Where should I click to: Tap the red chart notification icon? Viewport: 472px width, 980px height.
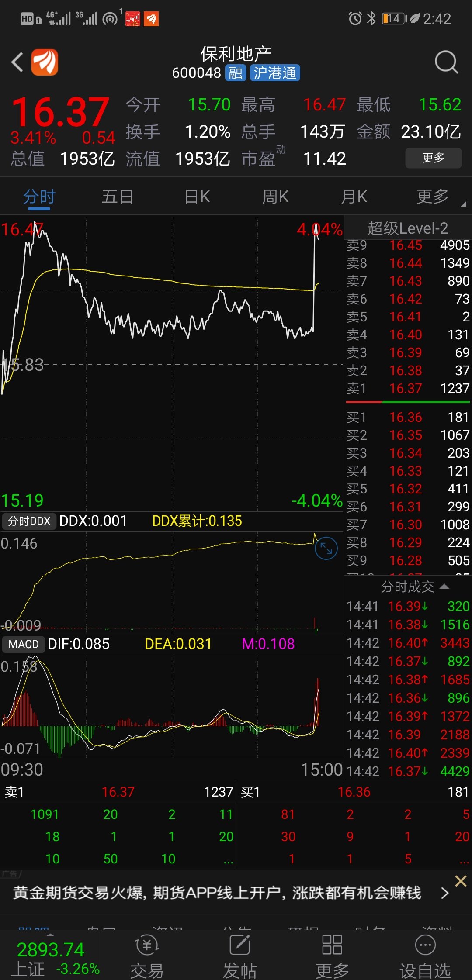(x=133, y=19)
